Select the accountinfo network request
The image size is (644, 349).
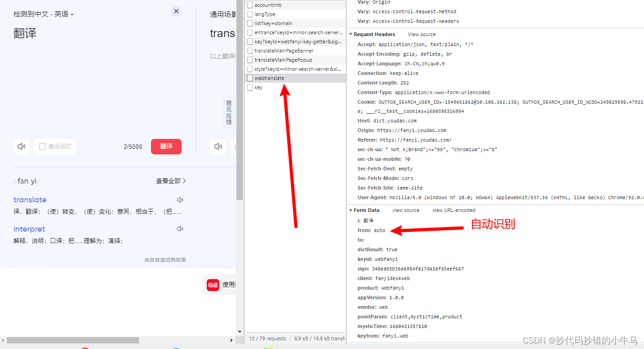[x=295, y=5]
